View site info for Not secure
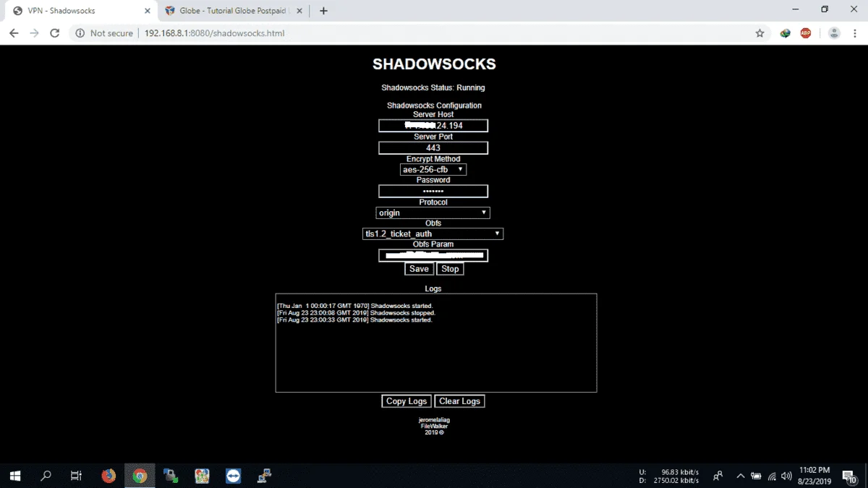Screen dimensions: 868x488 click(x=105, y=33)
